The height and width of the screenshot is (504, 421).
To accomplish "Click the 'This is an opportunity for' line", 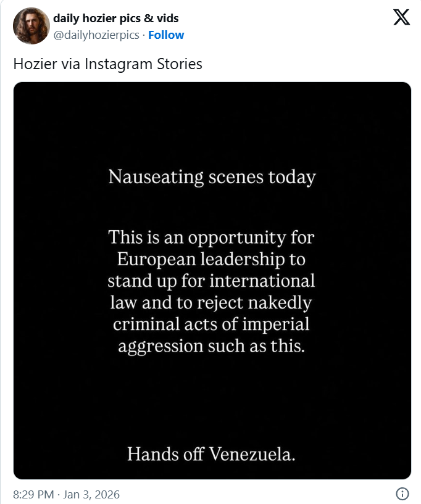I will (x=212, y=237).
